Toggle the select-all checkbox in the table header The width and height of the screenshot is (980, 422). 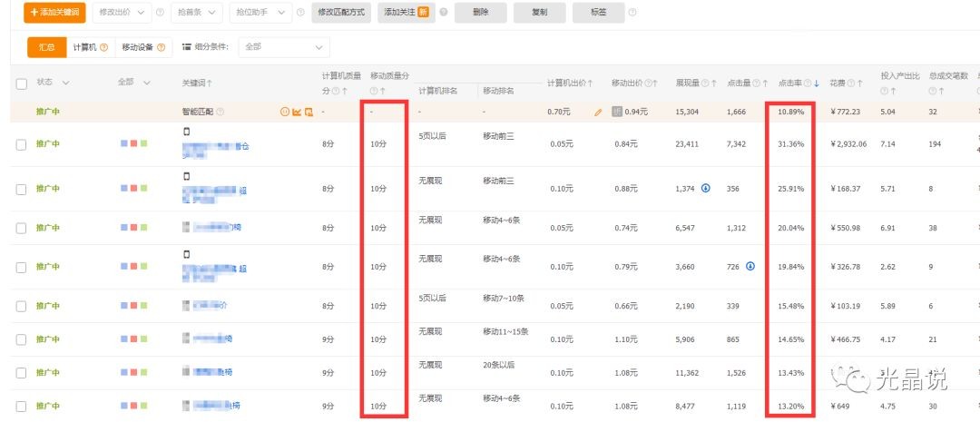coord(22,83)
